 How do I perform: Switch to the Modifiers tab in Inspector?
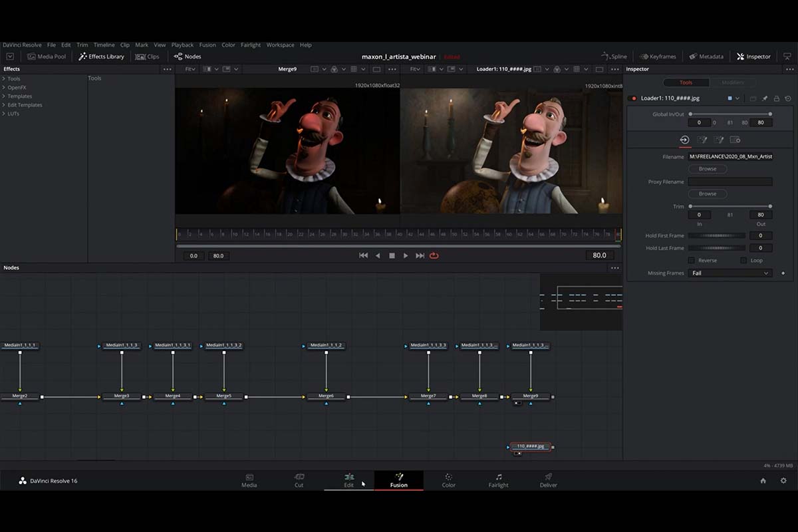[733, 82]
